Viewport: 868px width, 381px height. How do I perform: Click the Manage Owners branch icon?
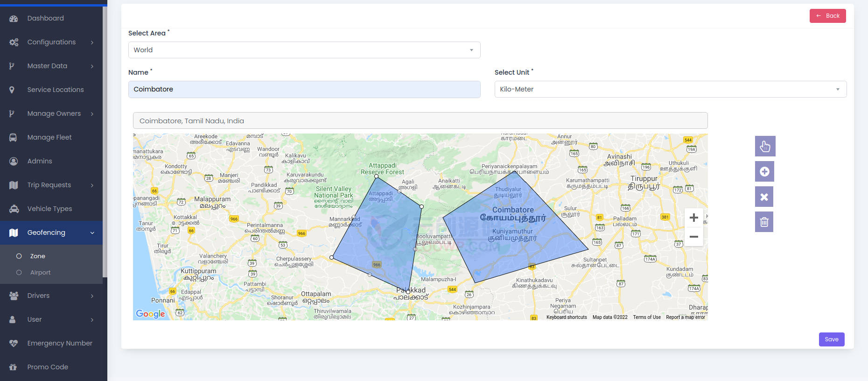point(12,113)
